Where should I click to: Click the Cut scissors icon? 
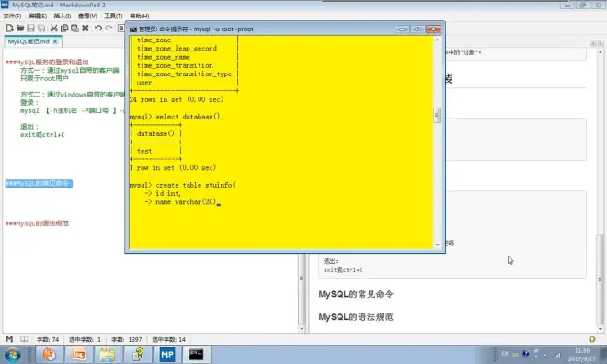(54, 28)
